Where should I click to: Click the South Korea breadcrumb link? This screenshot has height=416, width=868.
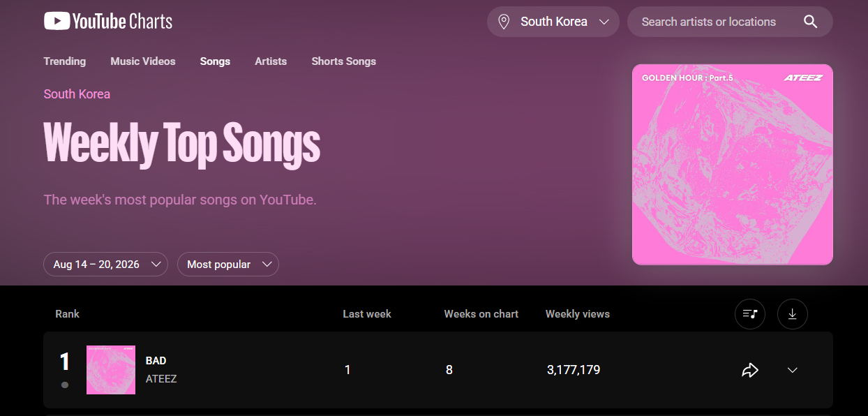77,94
